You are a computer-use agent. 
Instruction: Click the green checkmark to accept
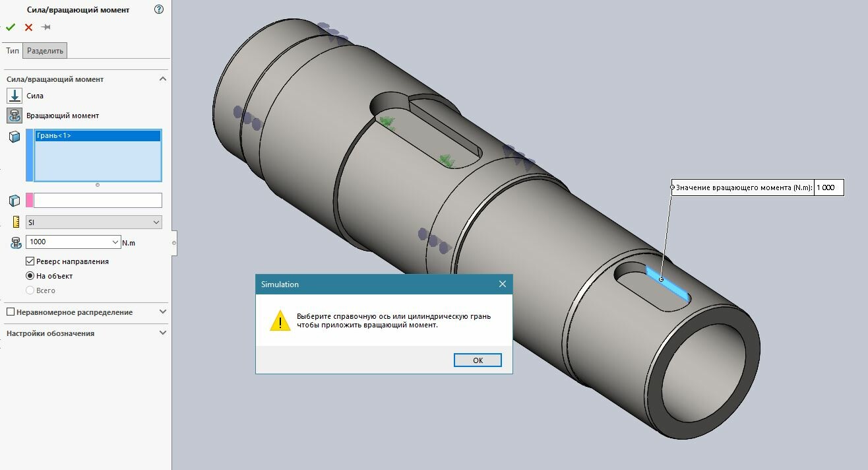(11, 27)
